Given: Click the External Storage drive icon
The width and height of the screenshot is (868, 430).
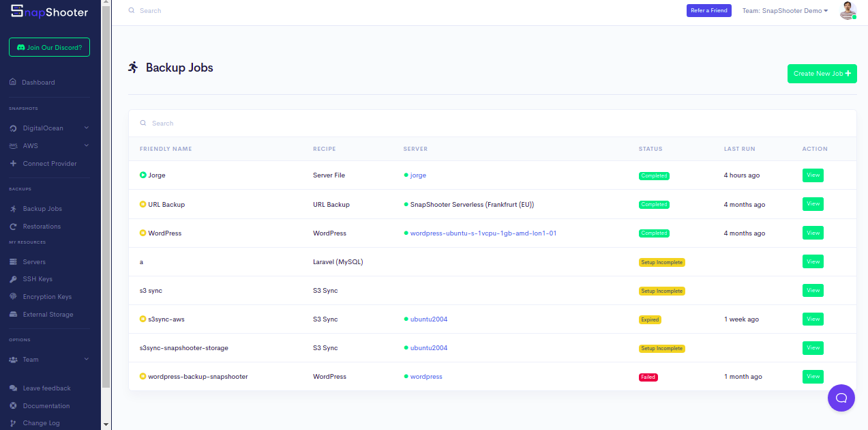Looking at the screenshot, I should [13, 315].
